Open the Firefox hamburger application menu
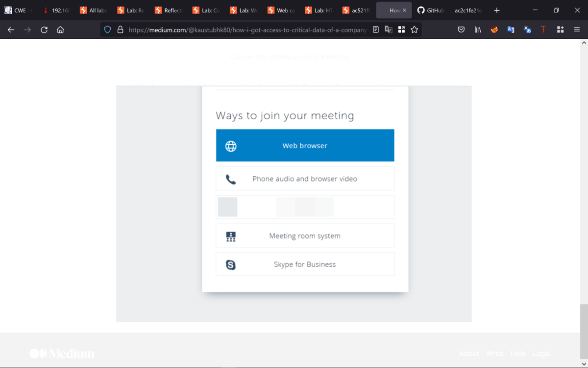 (x=577, y=29)
